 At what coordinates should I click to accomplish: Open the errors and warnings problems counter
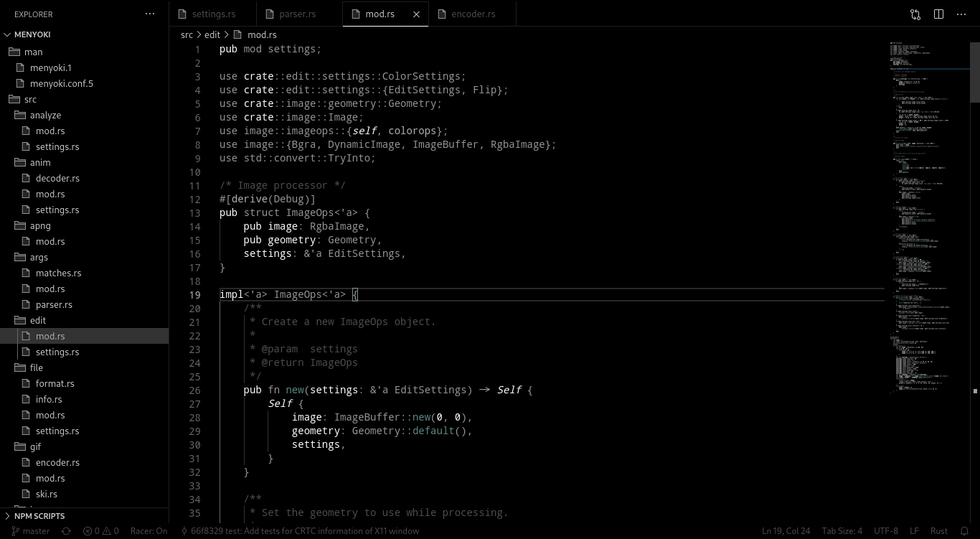101,531
